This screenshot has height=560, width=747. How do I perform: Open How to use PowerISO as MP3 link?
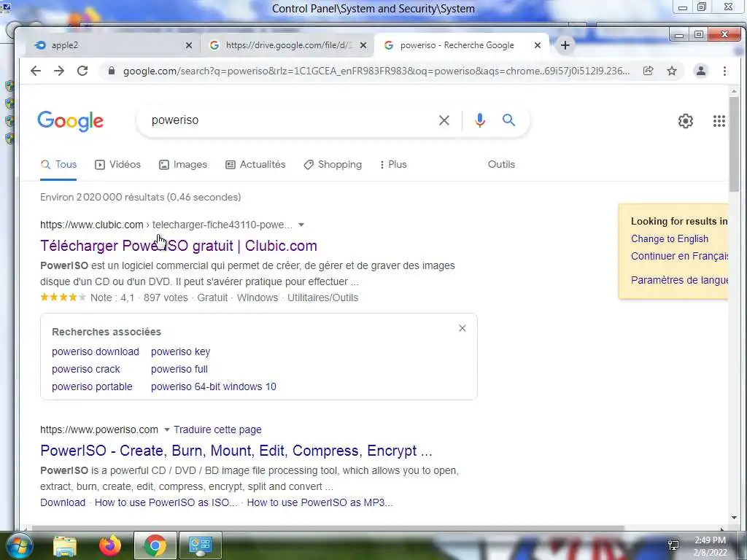coord(320,502)
